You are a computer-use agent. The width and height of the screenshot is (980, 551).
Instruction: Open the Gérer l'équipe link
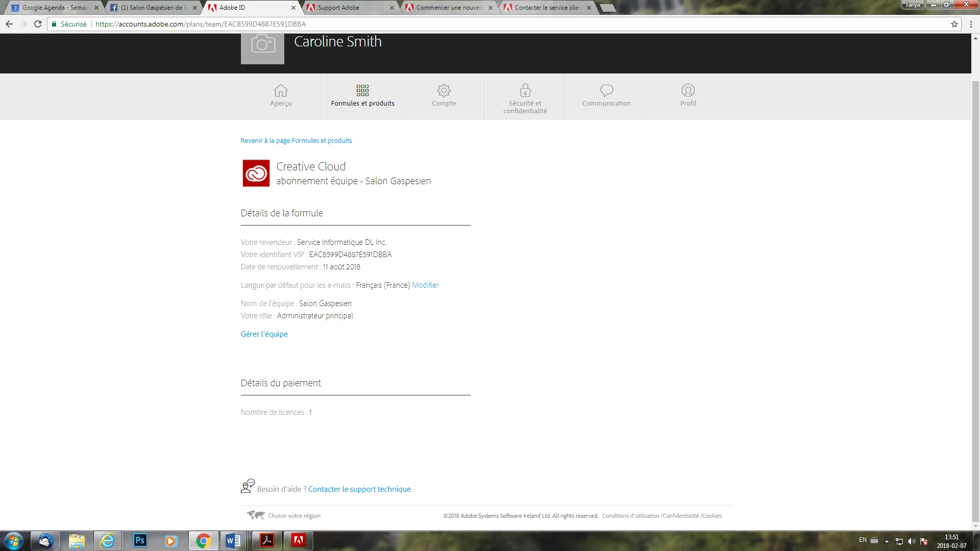[264, 334]
